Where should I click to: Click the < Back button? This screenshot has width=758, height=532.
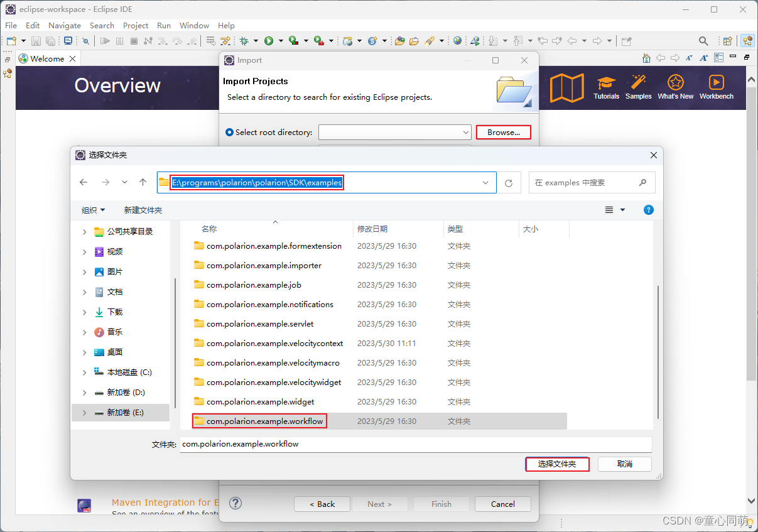(322, 504)
